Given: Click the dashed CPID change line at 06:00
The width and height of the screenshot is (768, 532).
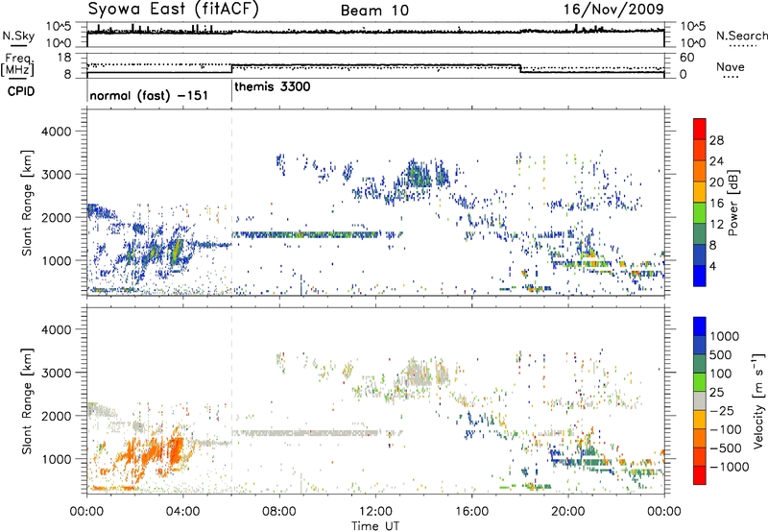Looking at the screenshot, I should (x=231, y=203).
